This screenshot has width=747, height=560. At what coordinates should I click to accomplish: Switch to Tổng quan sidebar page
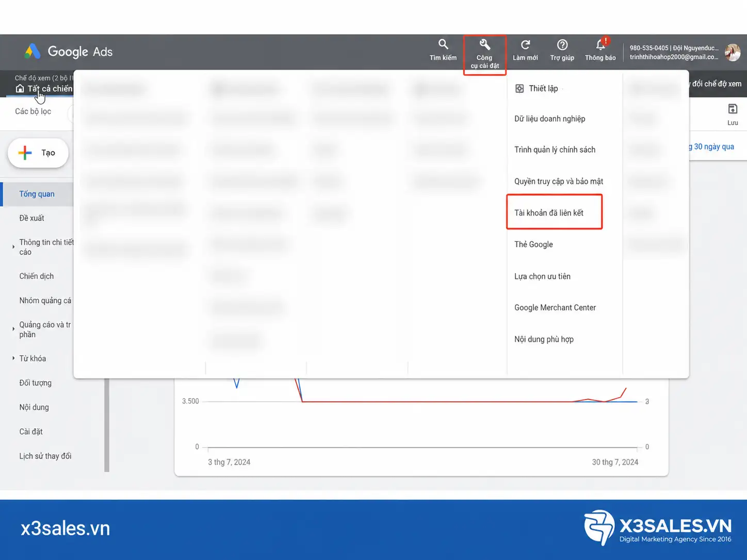38,194
